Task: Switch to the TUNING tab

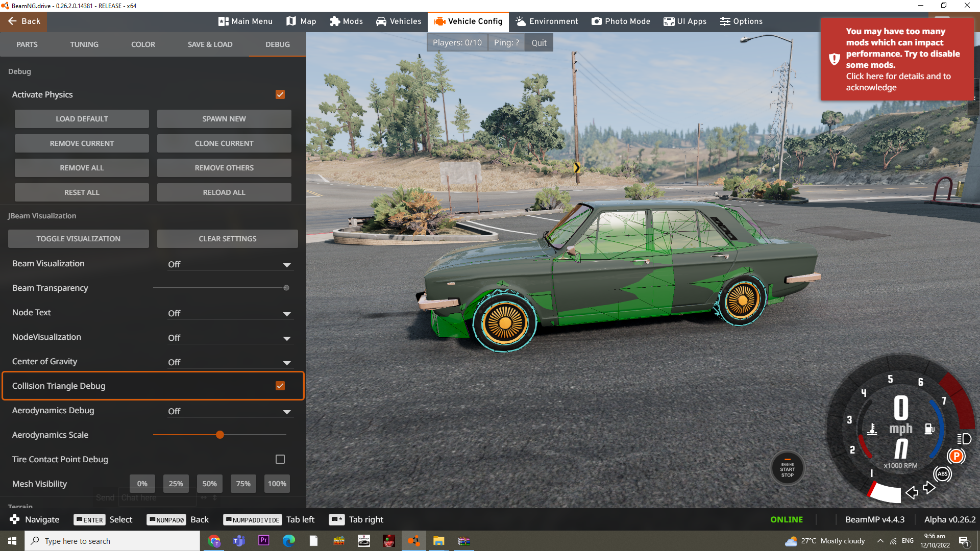Action: 84,44
